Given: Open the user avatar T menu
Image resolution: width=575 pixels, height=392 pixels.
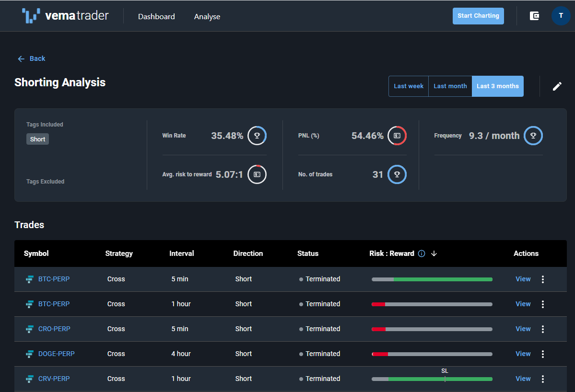Looking at the screenshot, I should (561, 16).
